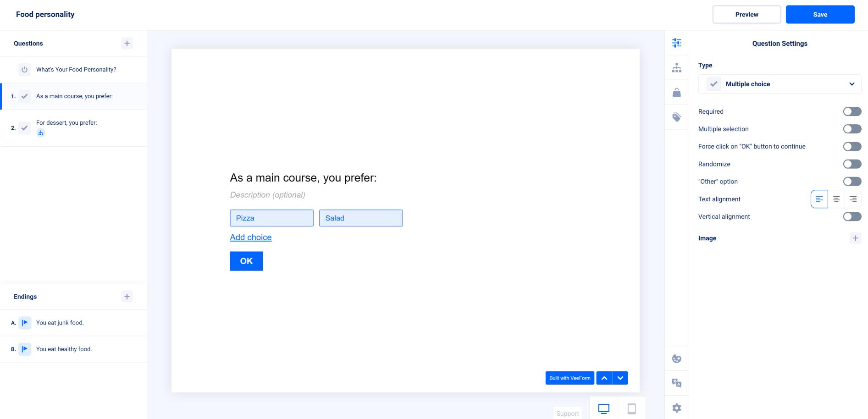Open the Support button

point(567,413)
